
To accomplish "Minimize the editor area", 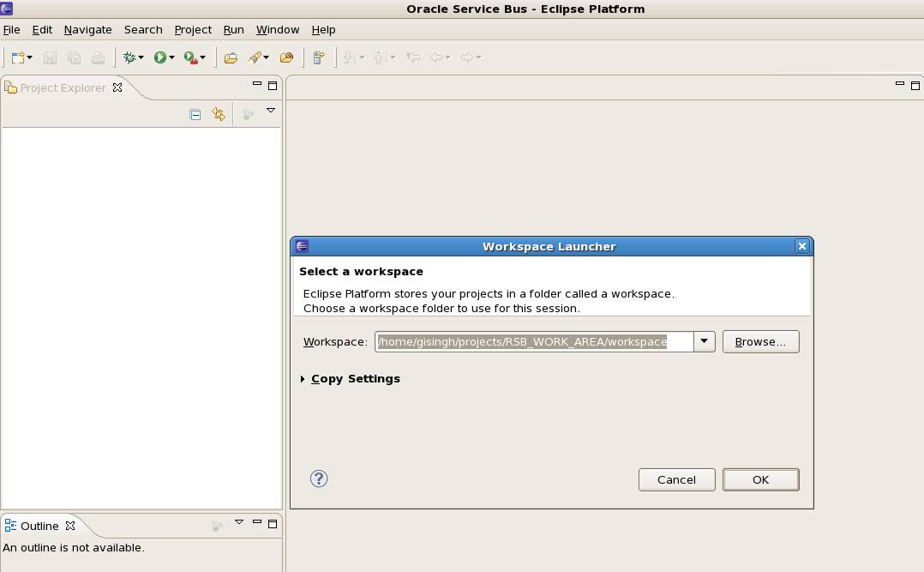I will 900,84.
